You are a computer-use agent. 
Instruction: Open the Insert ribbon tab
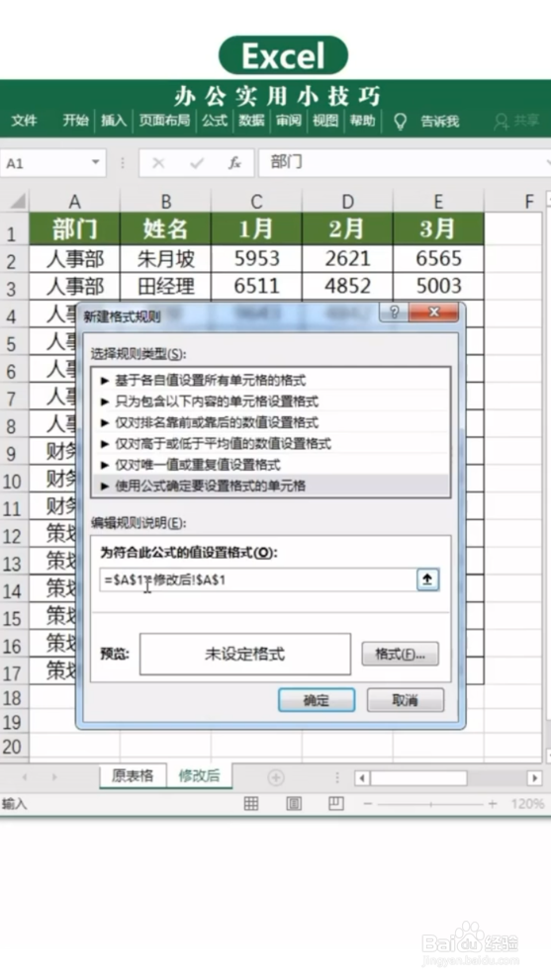tap(114, 121)
